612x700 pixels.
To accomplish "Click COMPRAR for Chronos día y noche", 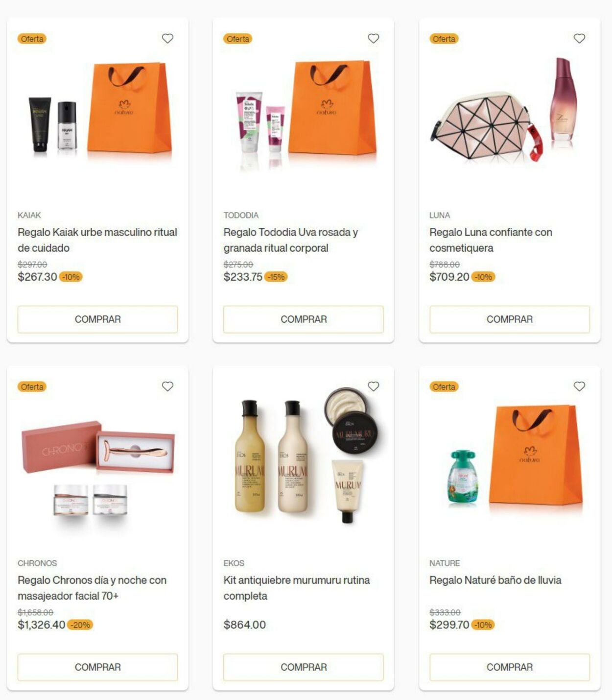I will coord(97,667).
